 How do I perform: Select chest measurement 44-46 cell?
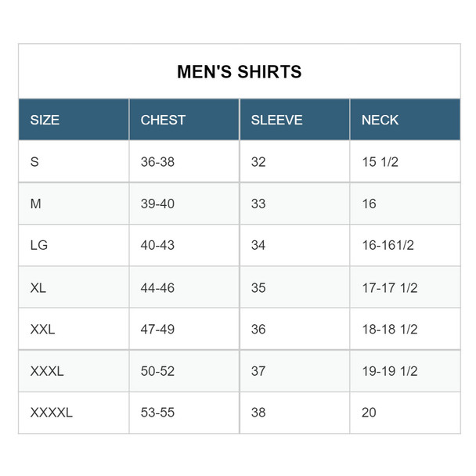coord(157,287)
